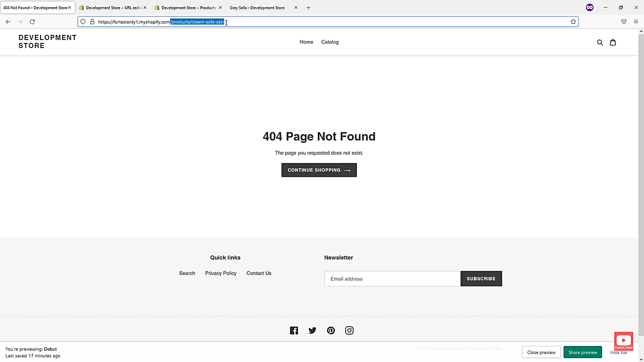Open the Catalog navigation link

point(330,42)
